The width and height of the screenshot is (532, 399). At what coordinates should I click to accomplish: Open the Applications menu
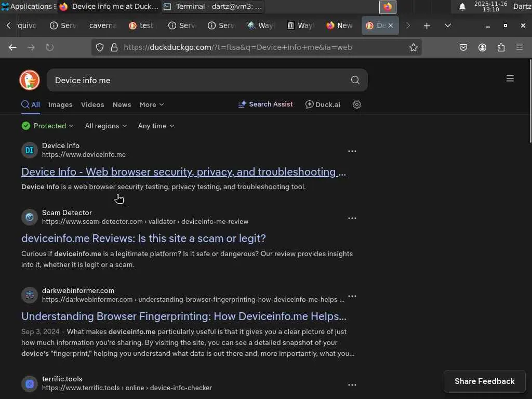point(29,6)
